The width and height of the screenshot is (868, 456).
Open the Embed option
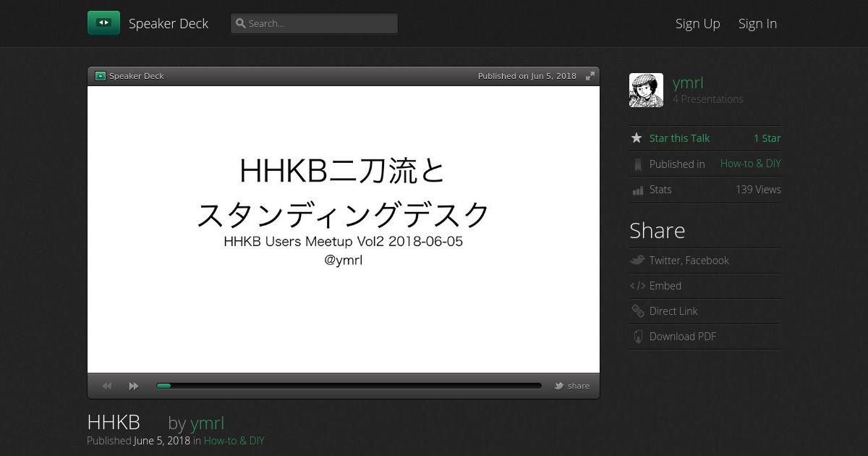click(665, 286)
